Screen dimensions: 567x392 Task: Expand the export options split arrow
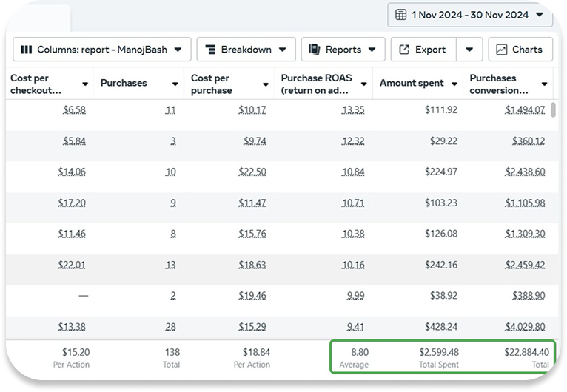click(469, 50)
